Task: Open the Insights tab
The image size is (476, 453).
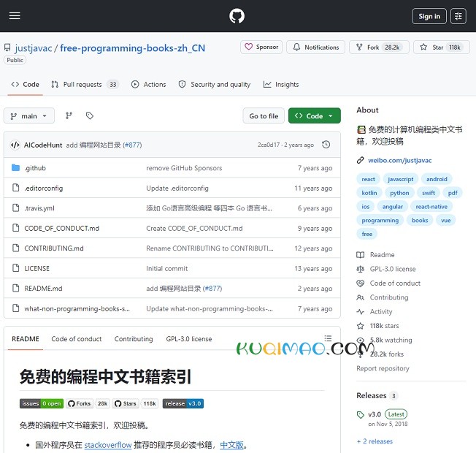Action: [x=281, y=85]
